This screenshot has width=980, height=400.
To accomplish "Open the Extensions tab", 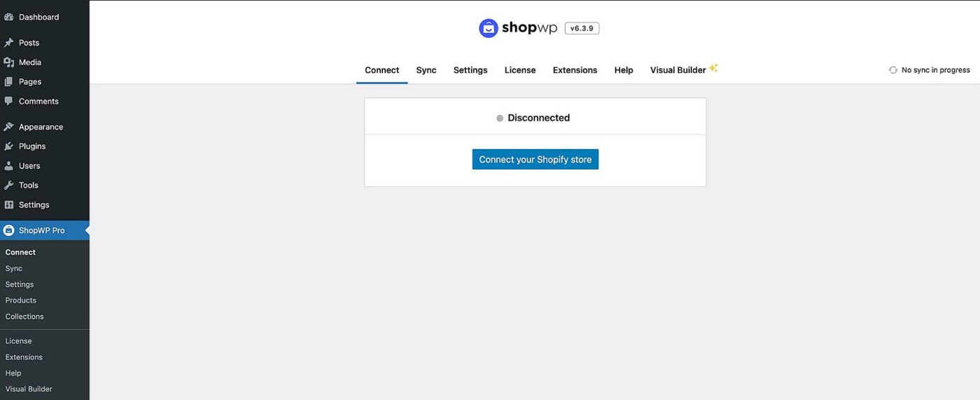I will [x=575, y=70].
